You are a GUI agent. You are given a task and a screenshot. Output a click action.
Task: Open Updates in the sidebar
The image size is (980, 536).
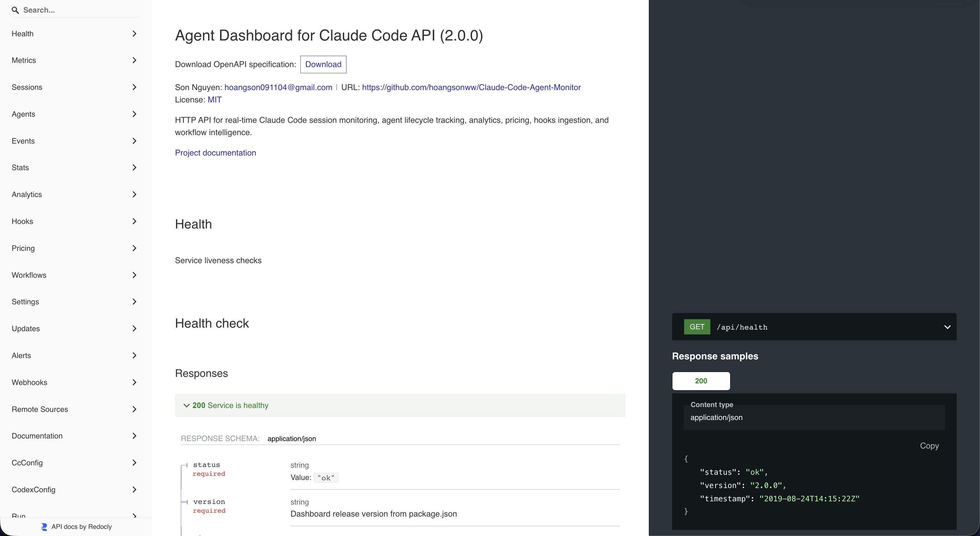coord(76,329)
